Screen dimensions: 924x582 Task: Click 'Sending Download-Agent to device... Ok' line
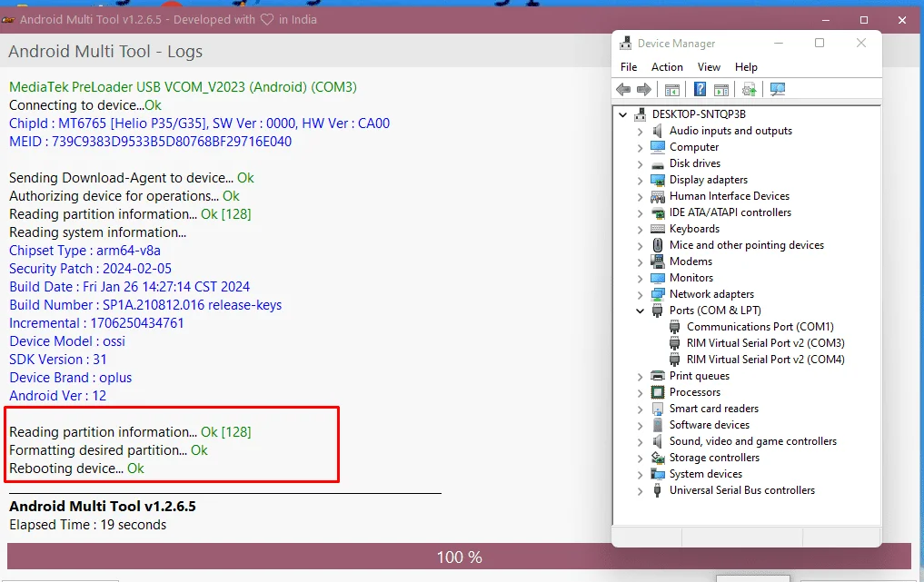pos(132,178)
